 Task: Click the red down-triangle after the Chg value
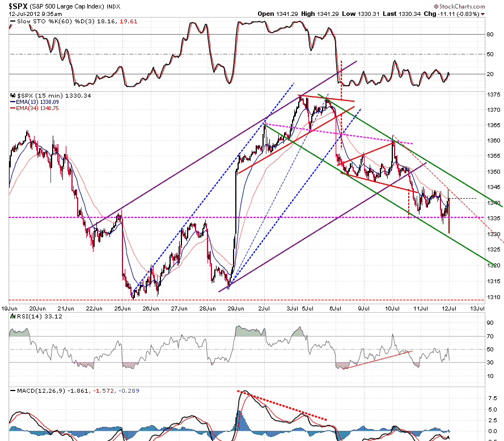483,14
